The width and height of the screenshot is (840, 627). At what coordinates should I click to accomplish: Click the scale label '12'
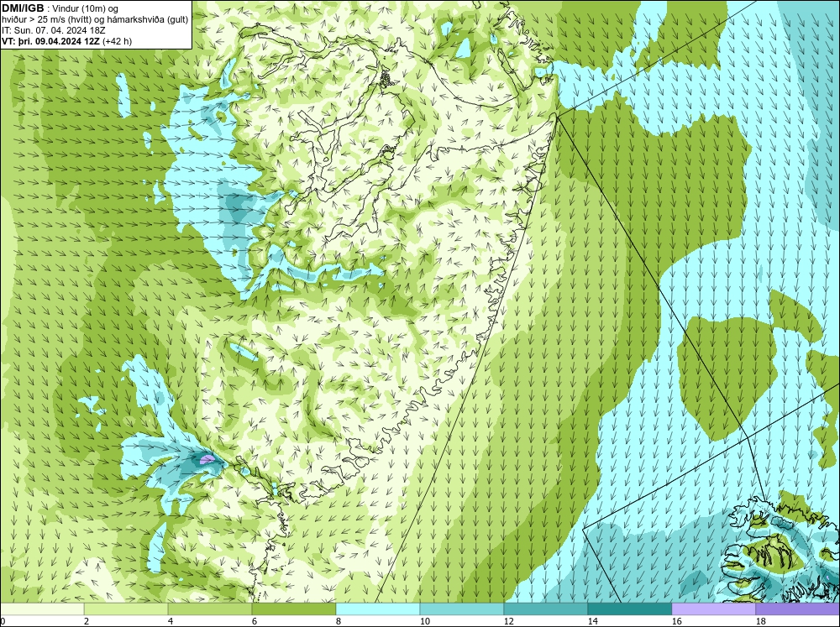click(x=508, y=621)
